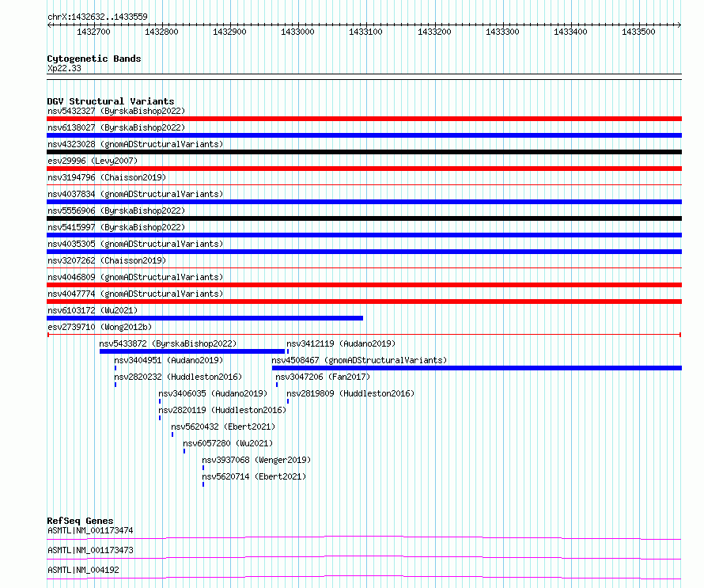
Task: Open nsv4046809 (gnomADStructuralVariants) label
Action: pyautogui.click(x=135, y=277)
